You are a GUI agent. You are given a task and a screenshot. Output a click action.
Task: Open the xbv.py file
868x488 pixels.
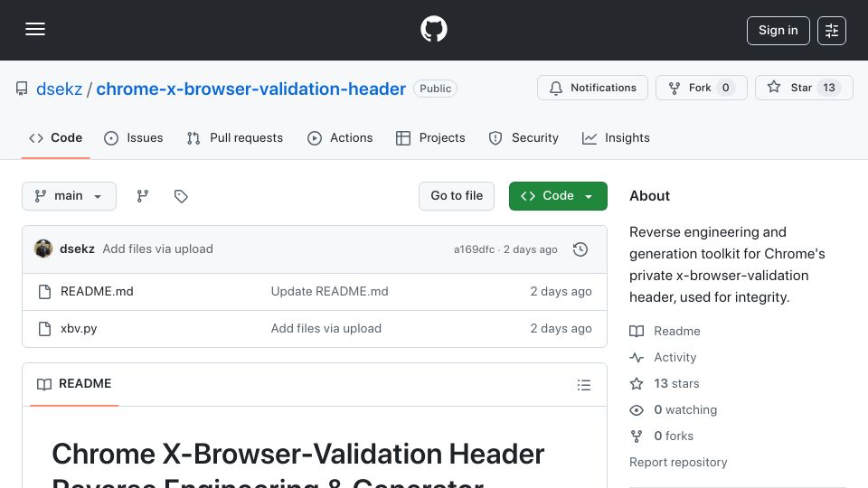pos(79,329)
